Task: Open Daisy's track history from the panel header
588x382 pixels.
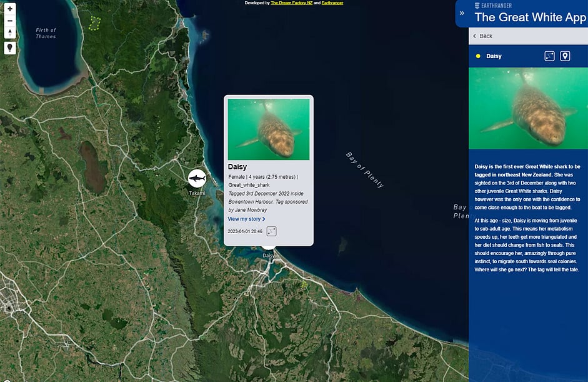Action: tap(549, 56)
